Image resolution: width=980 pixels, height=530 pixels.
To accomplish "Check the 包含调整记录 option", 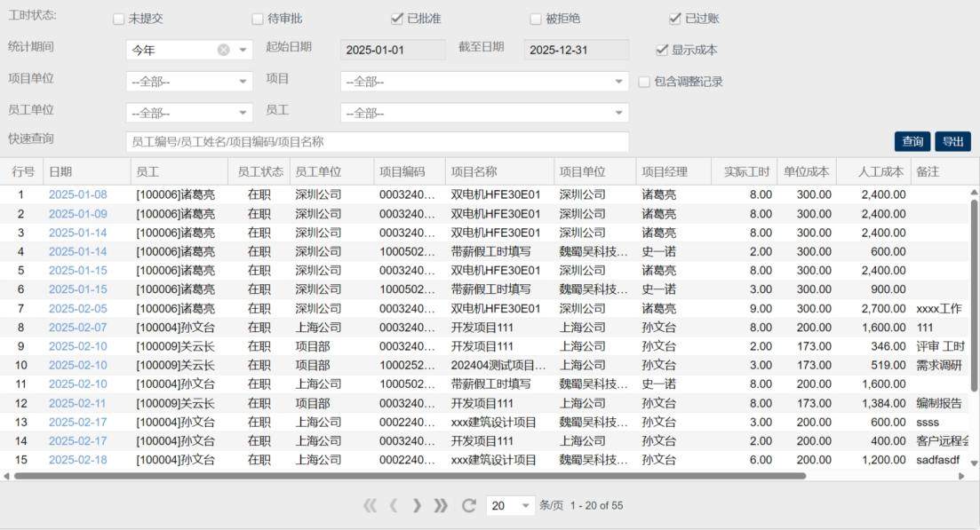I will (645, 82).
